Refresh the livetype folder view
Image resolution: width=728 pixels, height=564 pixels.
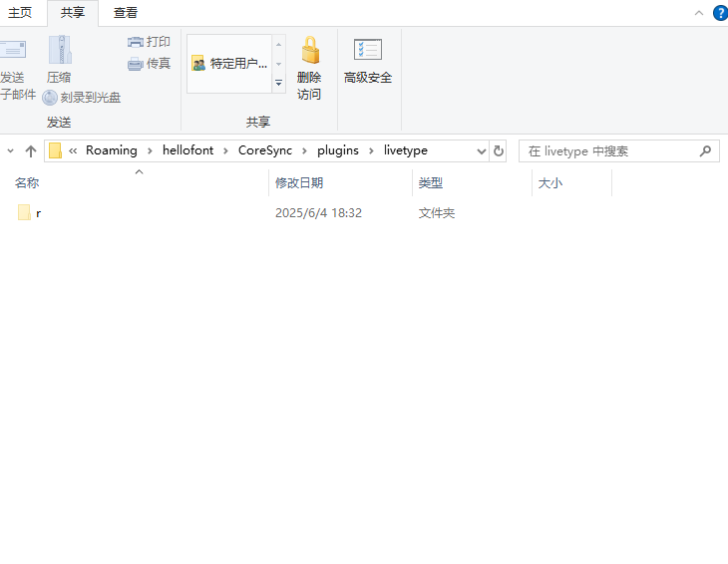[x=499, y=151]
